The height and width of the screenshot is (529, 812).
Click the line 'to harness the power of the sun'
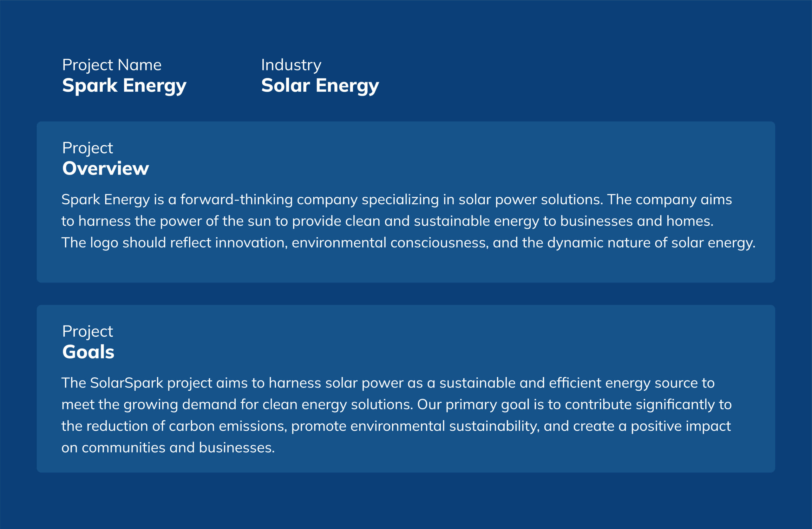click(x=387, y=222)
